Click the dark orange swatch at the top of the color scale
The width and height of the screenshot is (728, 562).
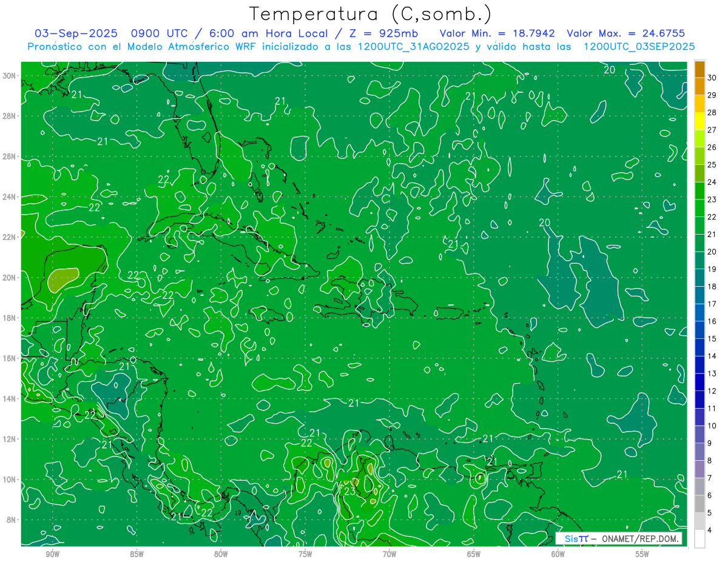[x=699, y=70]
